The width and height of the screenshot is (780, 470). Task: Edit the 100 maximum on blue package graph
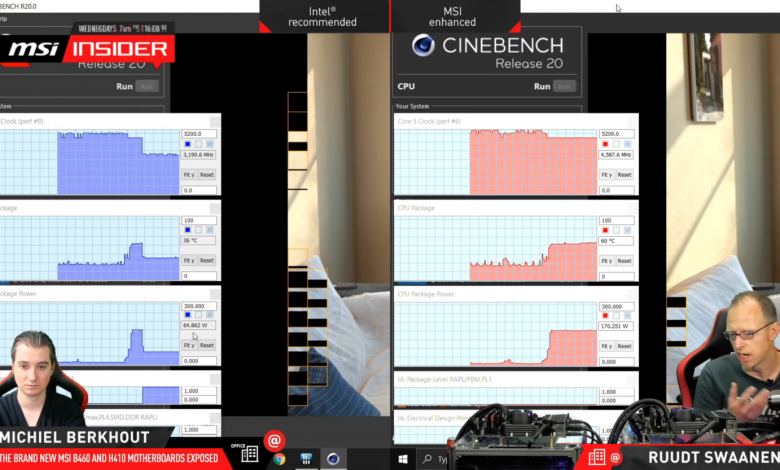click(199, 220)
